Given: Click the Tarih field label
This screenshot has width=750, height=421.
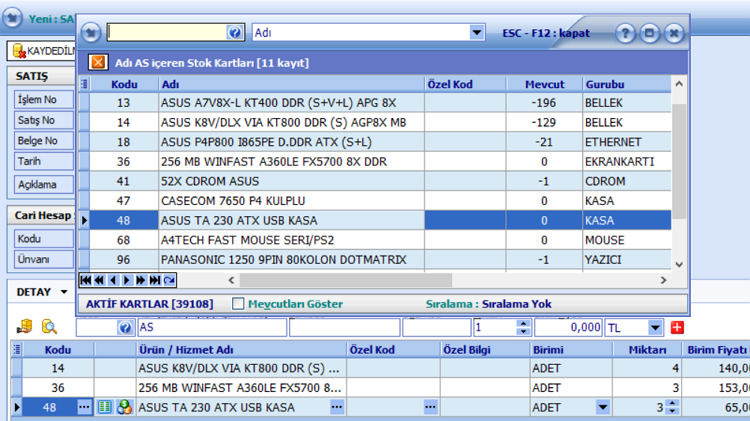Looking at the screenshot, I should 44,161.
